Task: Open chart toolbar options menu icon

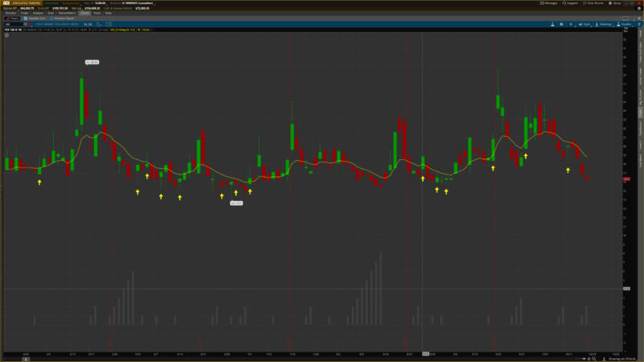Action: point(639,24)
